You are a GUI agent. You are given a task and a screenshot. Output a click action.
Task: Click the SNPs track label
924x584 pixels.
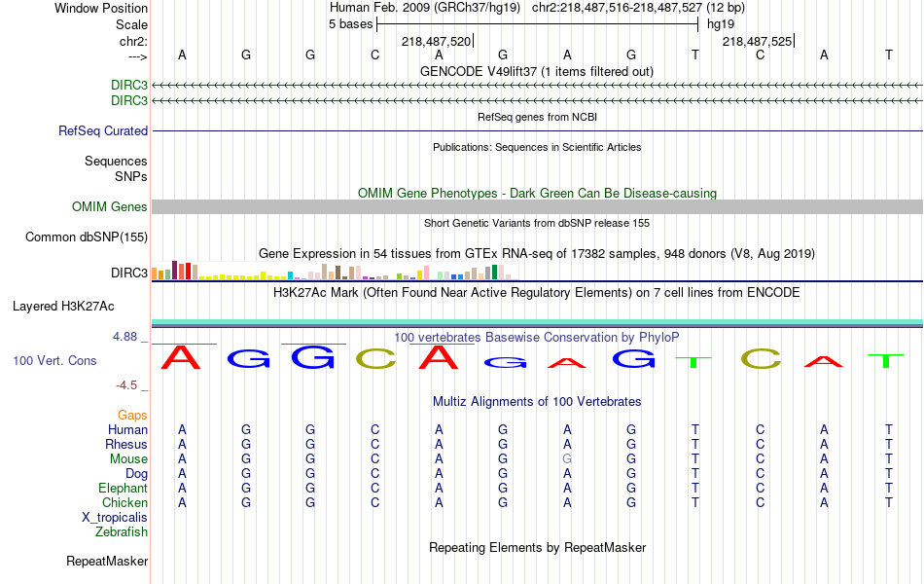click(131, 176)
